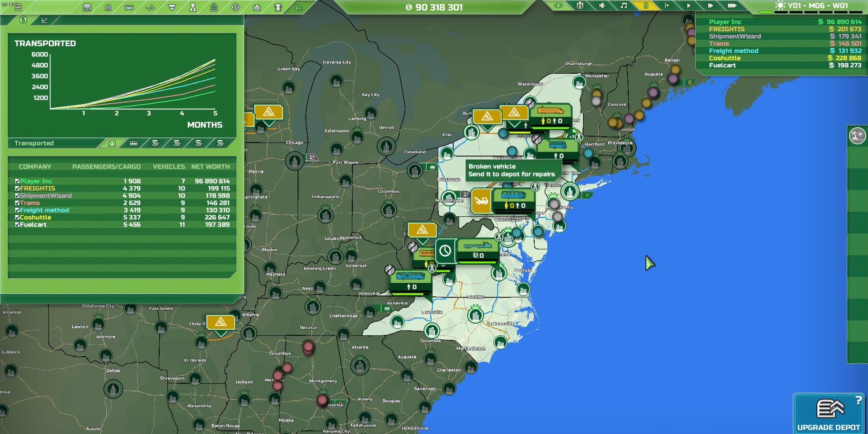
Task: Toggle the eye map visibility filter
Action: tap(559, 6)
